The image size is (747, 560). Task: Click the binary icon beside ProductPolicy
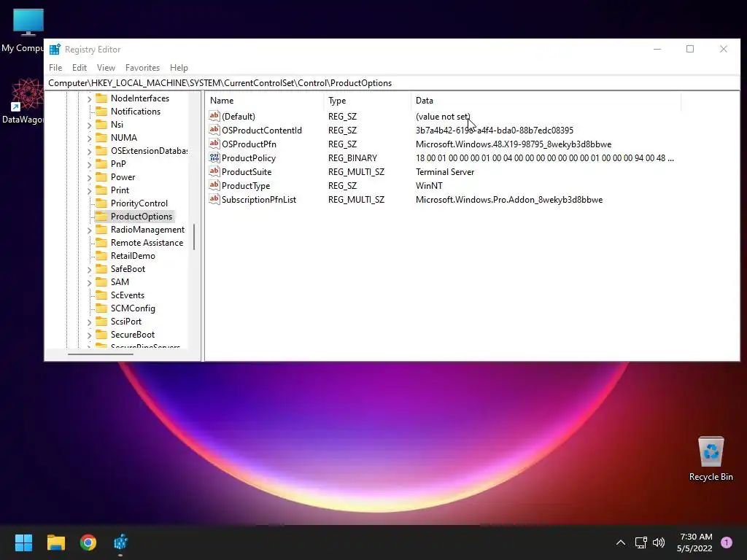pyautogui.click(x=214, y=157)
